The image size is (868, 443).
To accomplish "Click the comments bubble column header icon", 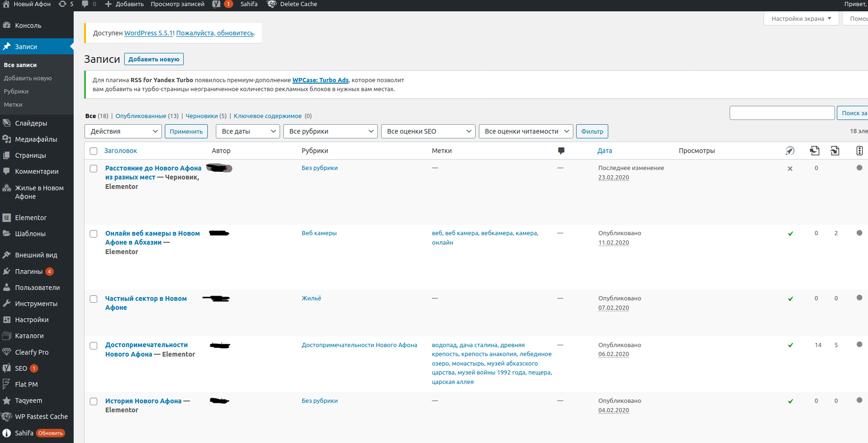I will pyautogui.click(x=561, y=151).
